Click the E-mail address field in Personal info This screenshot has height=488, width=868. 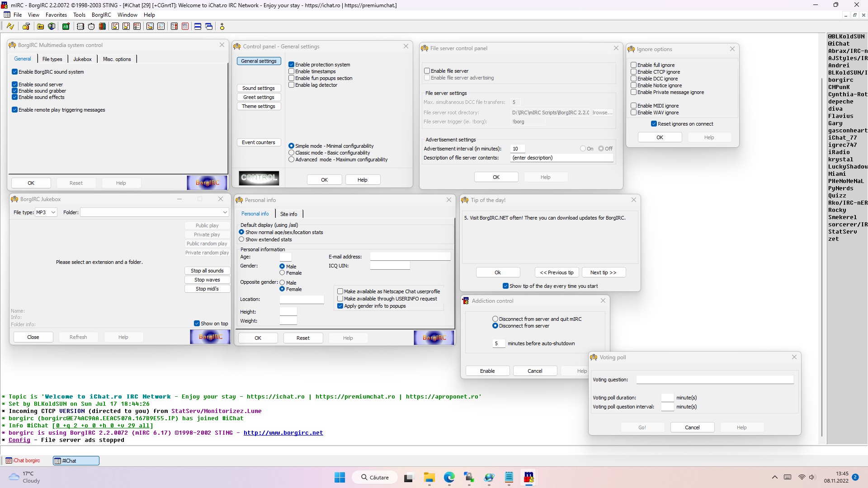(x=410, y=257)
